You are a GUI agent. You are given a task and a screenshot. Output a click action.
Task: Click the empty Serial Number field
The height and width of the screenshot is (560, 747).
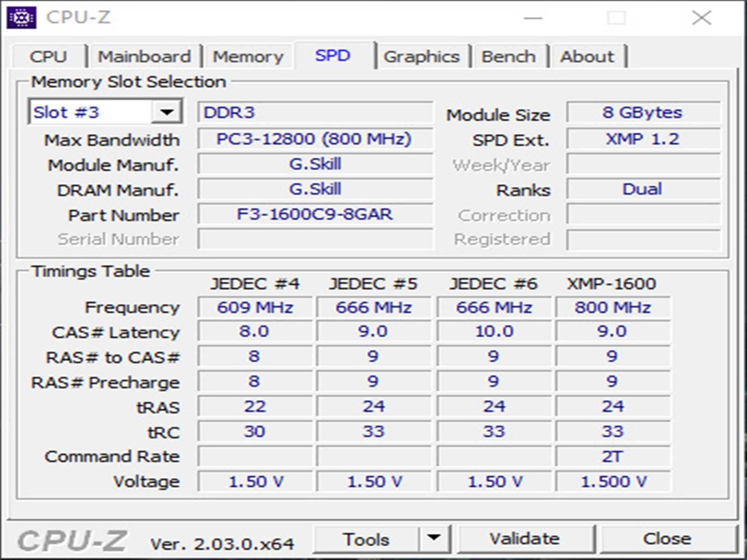point(315,239)
